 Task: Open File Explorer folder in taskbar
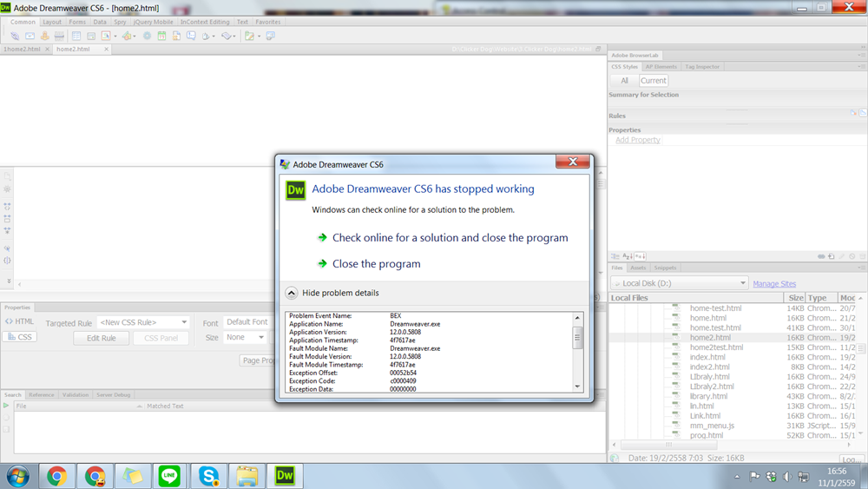(247, 476)
